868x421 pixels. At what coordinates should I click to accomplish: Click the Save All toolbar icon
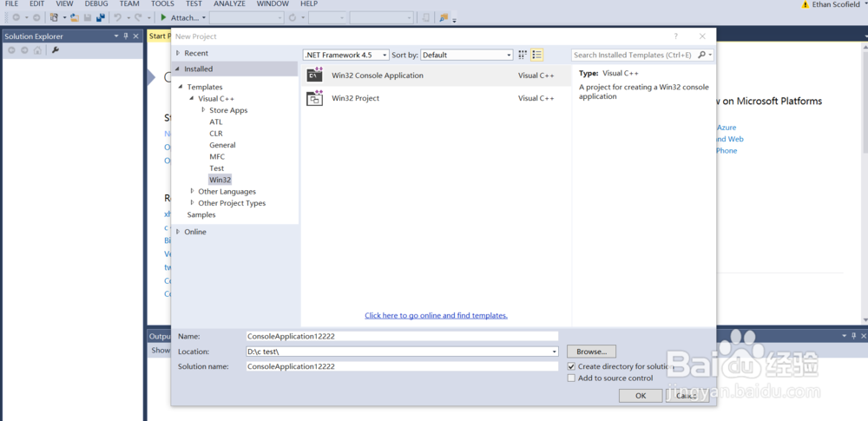[x=100, y=17]
